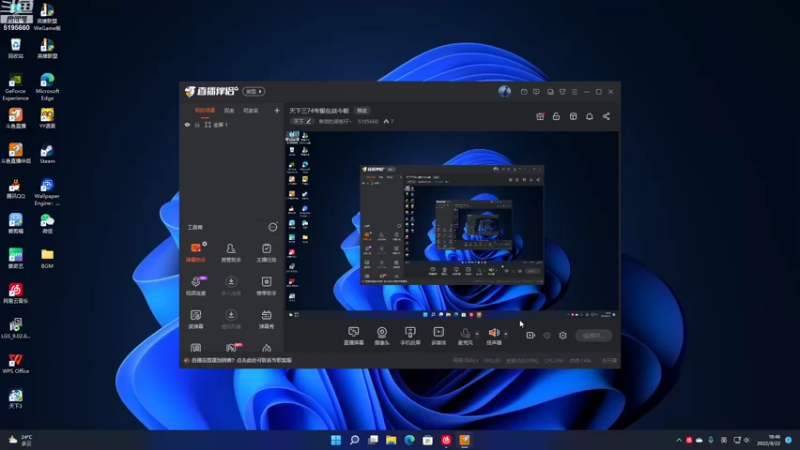Click the CPU usage status bar entry
The height and width of the screenshot is (450, 800).
click(554, 360)
